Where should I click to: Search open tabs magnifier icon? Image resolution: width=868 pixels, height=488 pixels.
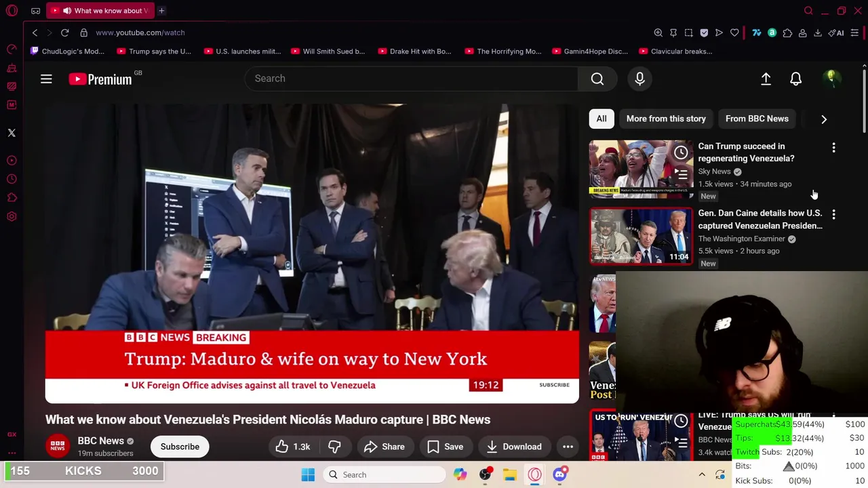coord(808,11)
